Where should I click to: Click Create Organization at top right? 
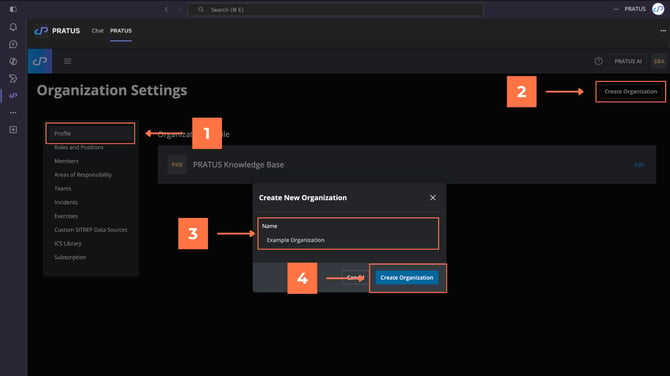(631, 91)
